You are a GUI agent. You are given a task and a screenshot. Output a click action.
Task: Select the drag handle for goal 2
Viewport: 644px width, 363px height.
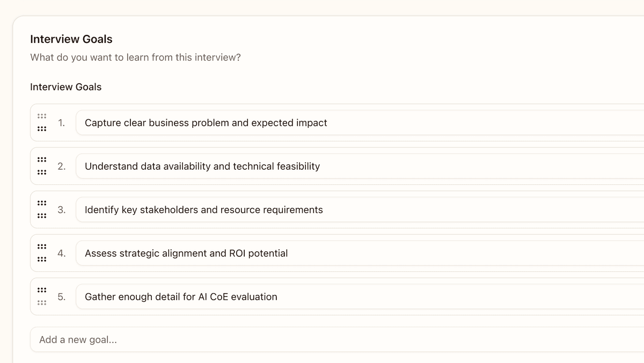42,165
